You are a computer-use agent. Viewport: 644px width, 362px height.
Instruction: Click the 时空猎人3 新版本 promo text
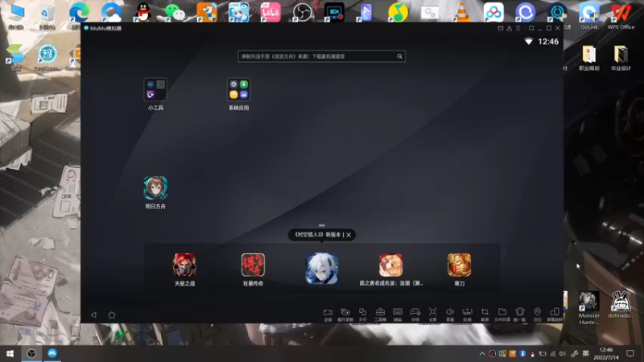(x=317, y=235)
